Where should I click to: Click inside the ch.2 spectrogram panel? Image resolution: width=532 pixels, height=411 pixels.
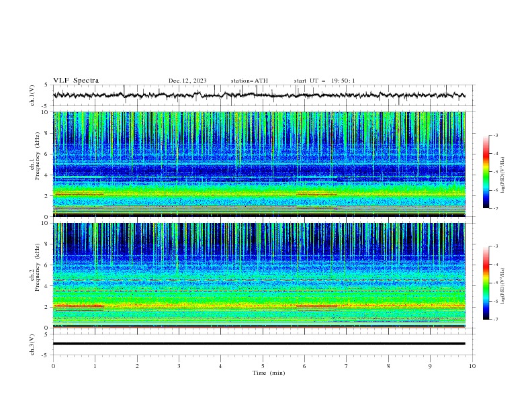259,275
